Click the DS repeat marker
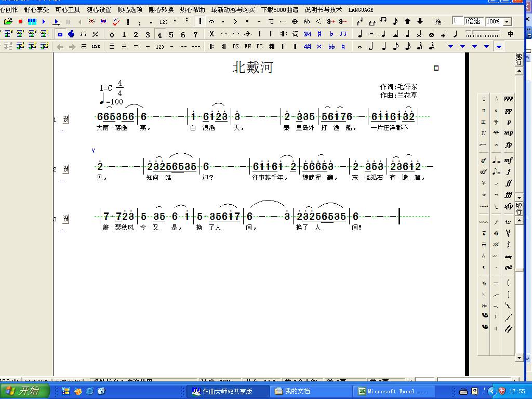532x399 pixels. tap(235, 46)
